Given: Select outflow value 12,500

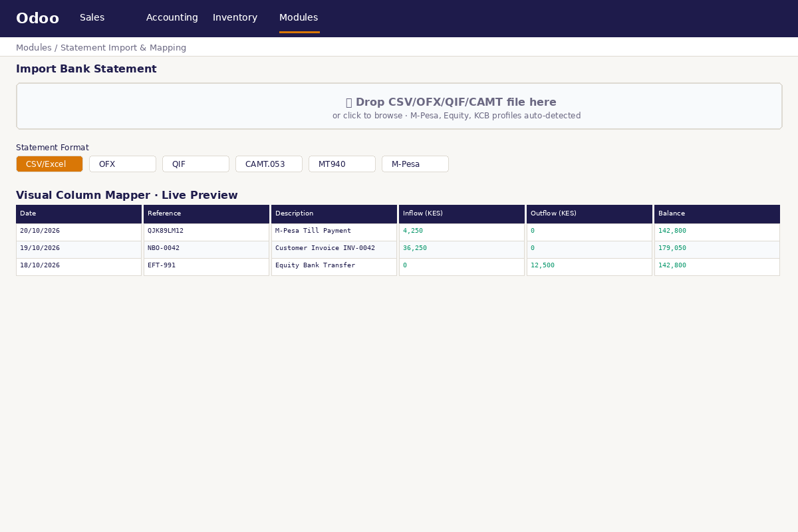Looking at the screenshot, I should [x=589, y=267].
